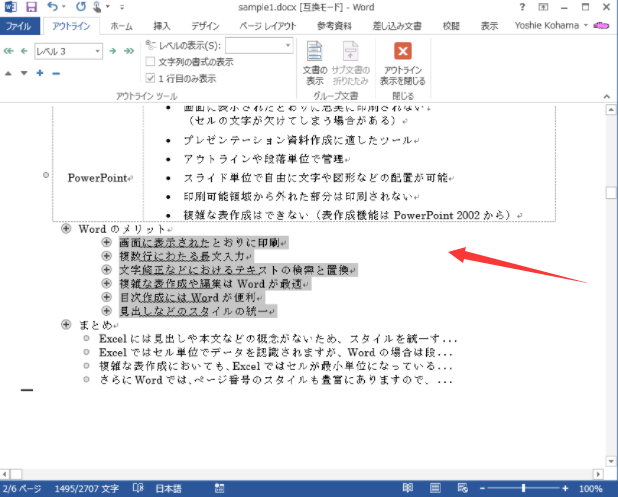Click the vertical scrollbar down arrow
618x497 pixels.
611,461
